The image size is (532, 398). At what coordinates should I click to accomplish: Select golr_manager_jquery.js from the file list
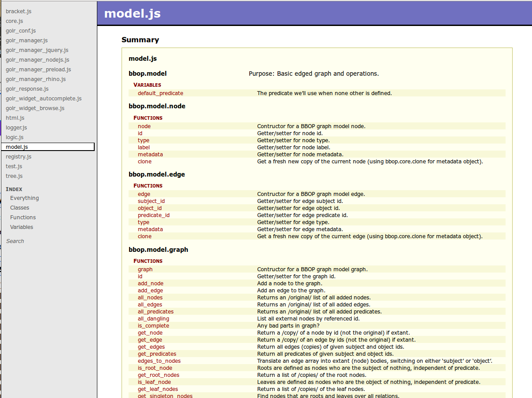(37, 50)
